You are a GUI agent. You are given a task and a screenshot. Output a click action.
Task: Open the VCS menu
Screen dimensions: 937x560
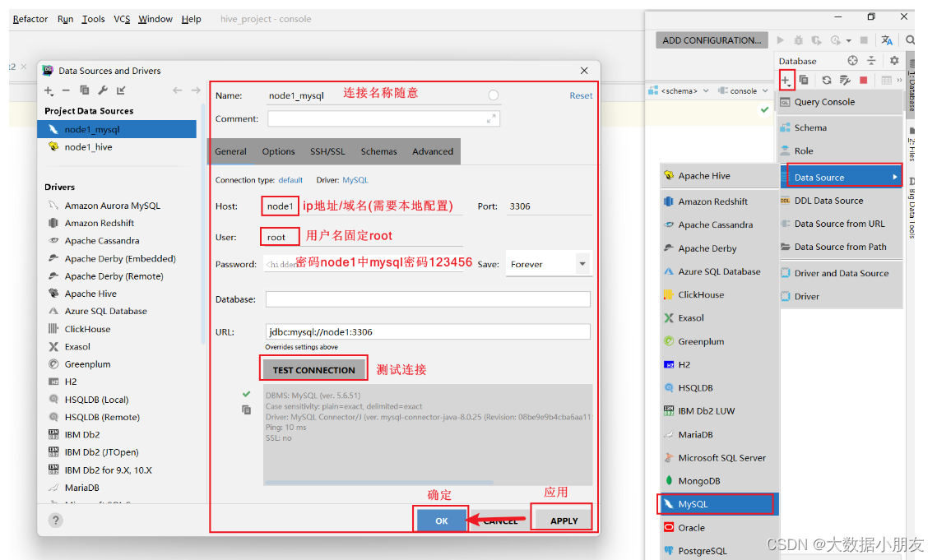(122, 19)
